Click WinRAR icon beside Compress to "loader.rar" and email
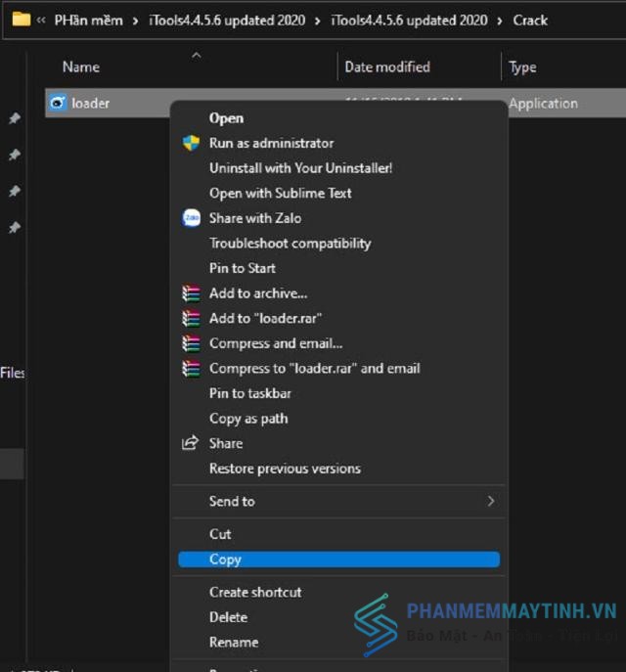 coord(191,369)
